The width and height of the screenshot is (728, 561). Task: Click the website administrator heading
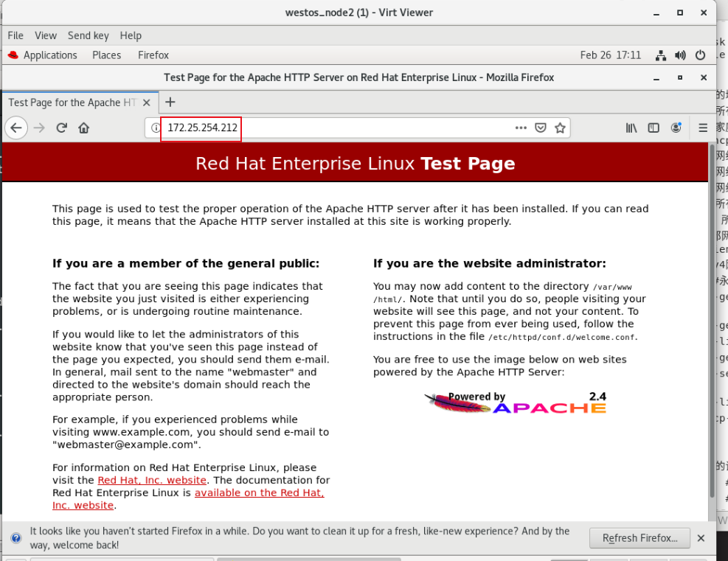click(490, 263)
